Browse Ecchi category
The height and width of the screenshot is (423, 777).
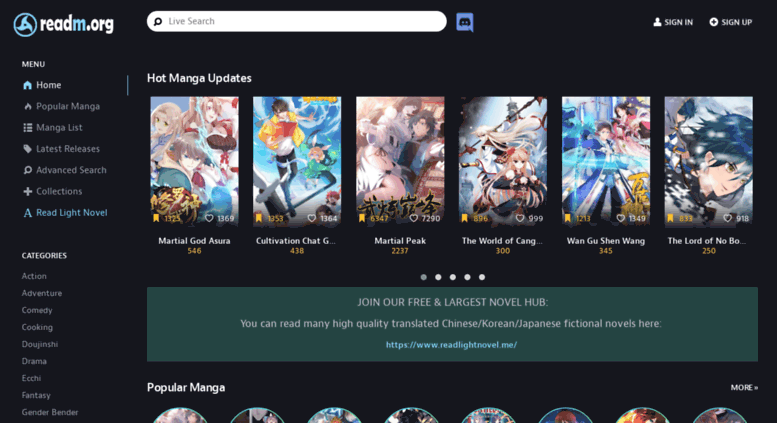click(31, 378)
